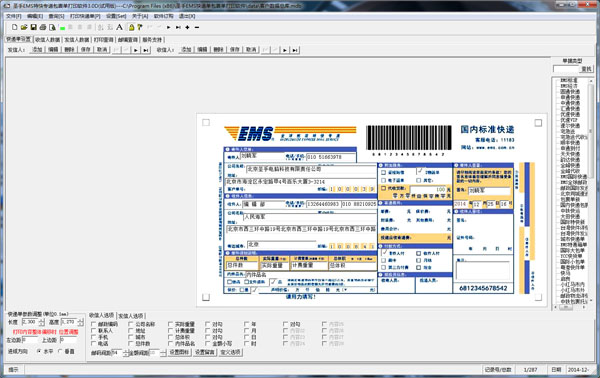Image resolution: width=600 pixels, height=378 pixels.
Task: Click the 设置留言 button
Action: (x=205, y=352)
